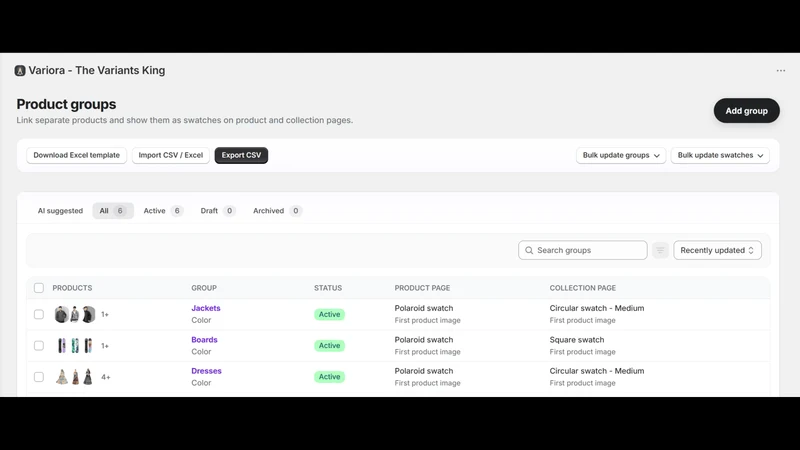Open the Recently updated sort dropdown
This screenshot has height=450, width=800.
point(717,250)
